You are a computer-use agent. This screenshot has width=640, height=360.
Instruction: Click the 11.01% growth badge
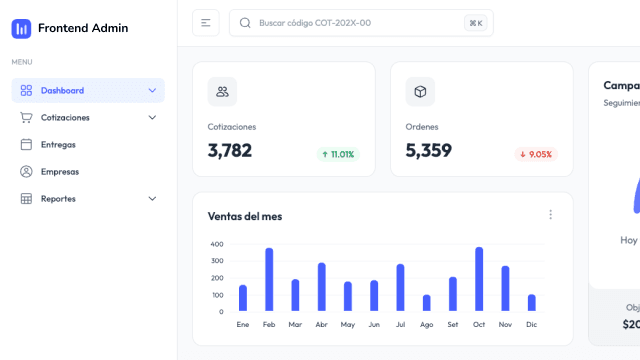(x=338, y=154)
